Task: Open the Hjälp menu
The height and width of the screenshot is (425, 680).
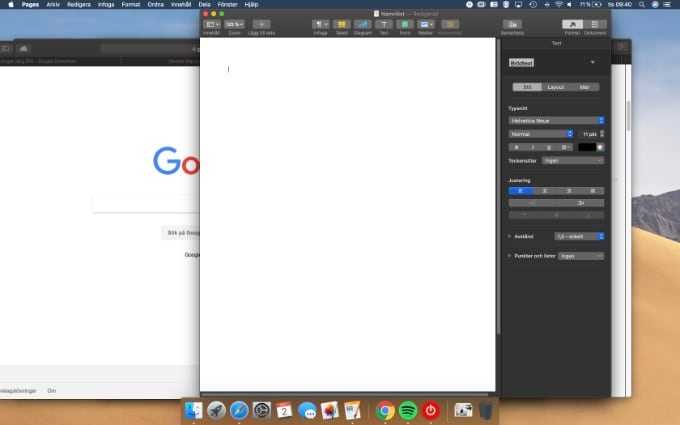Action: [x=251, y=4]
